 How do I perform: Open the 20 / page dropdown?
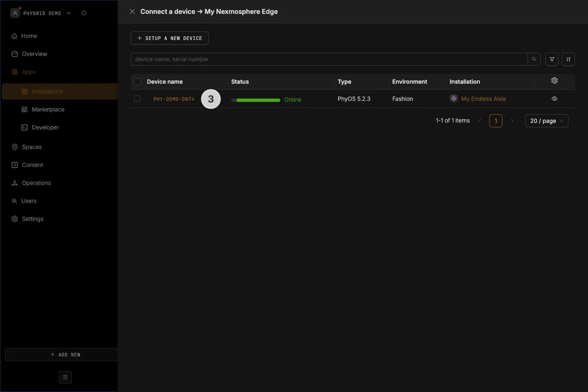click(547, 121)
